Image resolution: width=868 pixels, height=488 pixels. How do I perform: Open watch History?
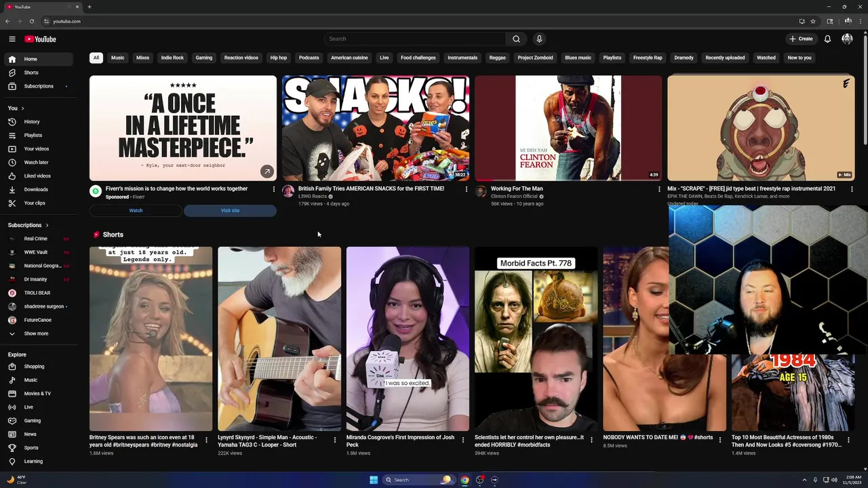(38, 121)
